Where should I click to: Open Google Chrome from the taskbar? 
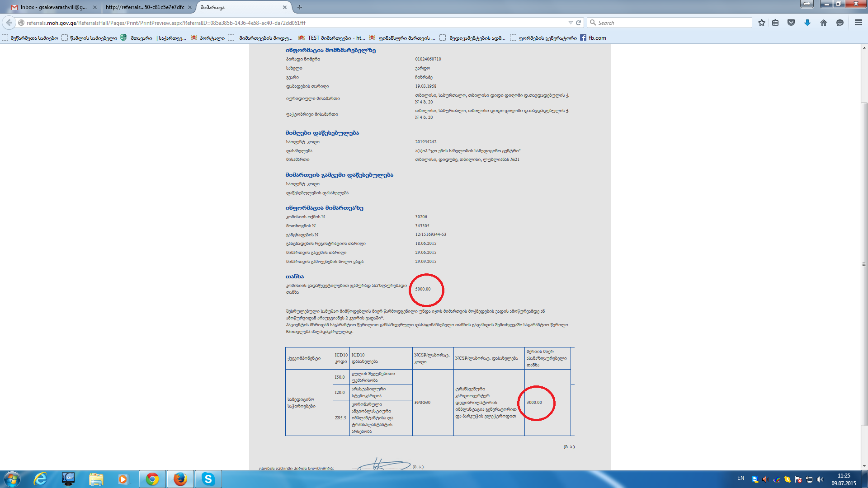click(x=152, y=479)
